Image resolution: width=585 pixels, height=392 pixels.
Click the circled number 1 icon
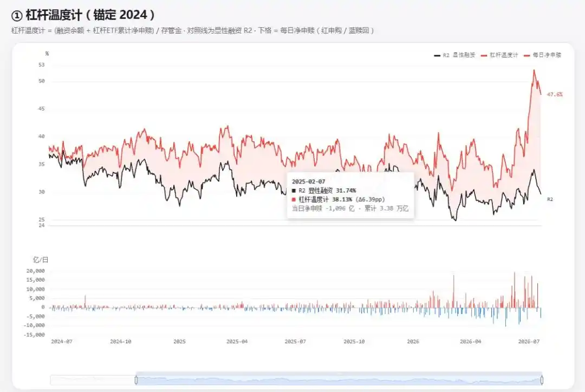click(17, 16)
